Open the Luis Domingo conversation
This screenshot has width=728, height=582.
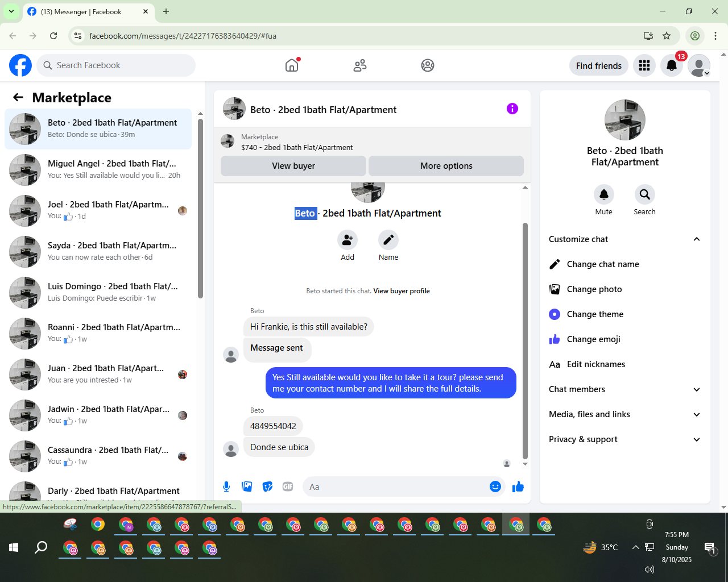[x=98, y=293]
